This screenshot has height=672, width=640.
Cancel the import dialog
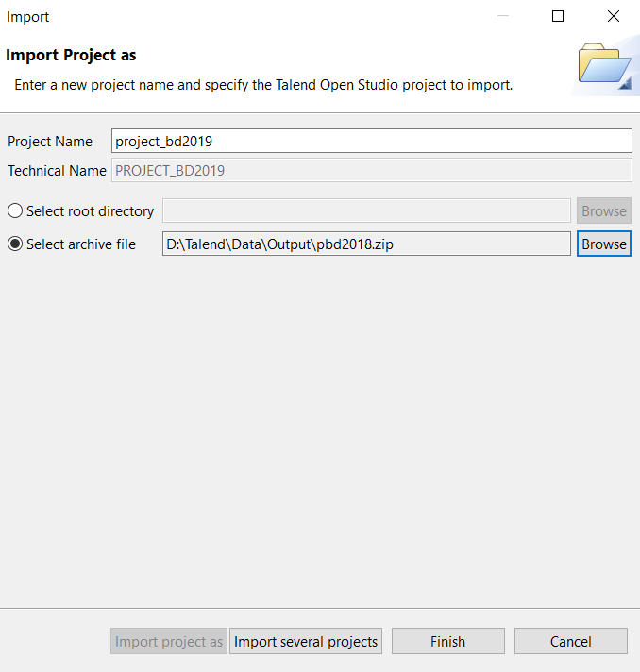[x=571, y=641]
